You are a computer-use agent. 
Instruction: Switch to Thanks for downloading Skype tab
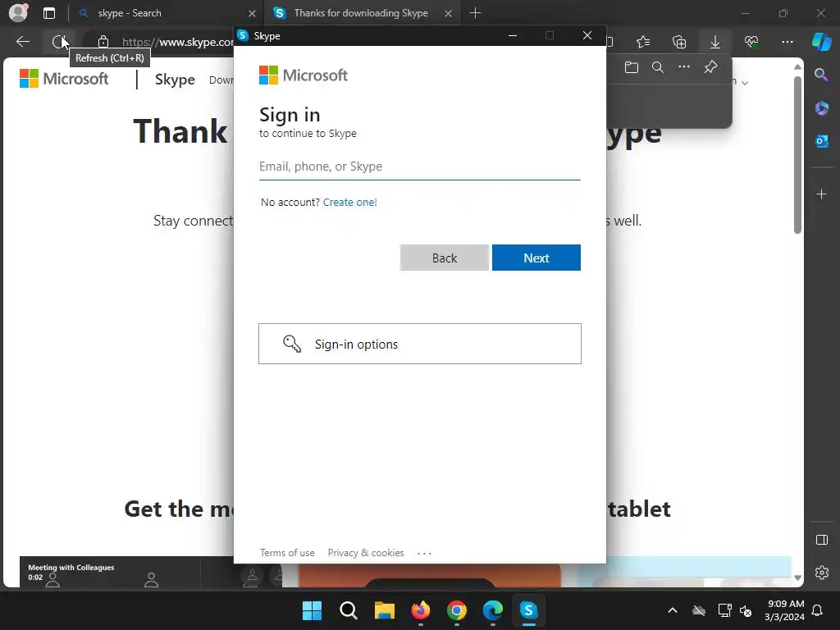pos(361,13)
